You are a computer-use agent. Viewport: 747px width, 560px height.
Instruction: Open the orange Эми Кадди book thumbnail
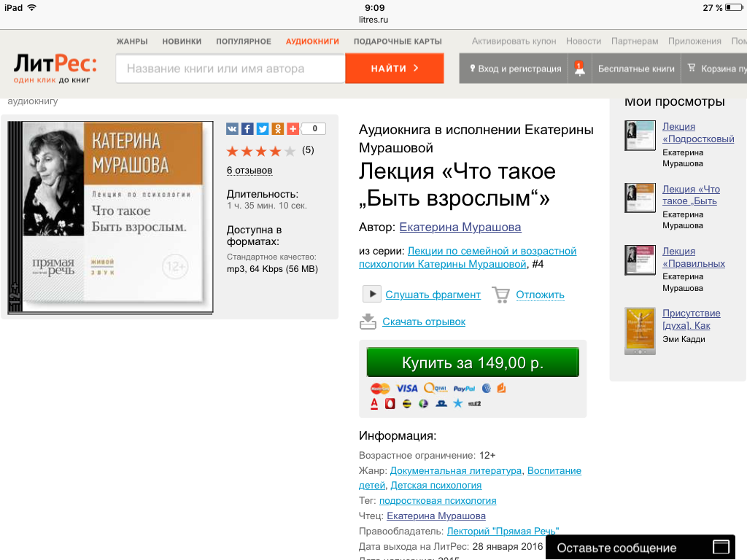pos(640,331)
